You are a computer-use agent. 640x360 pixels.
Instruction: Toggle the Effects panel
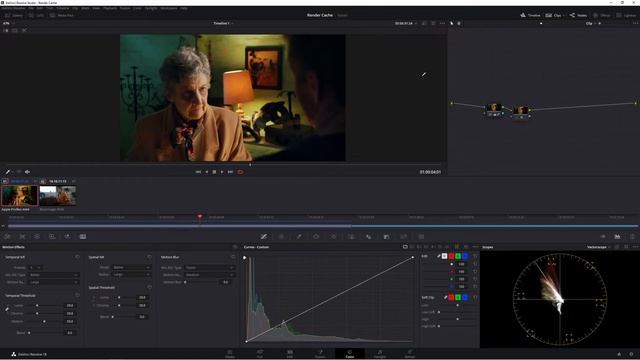[x=602, y=15]
